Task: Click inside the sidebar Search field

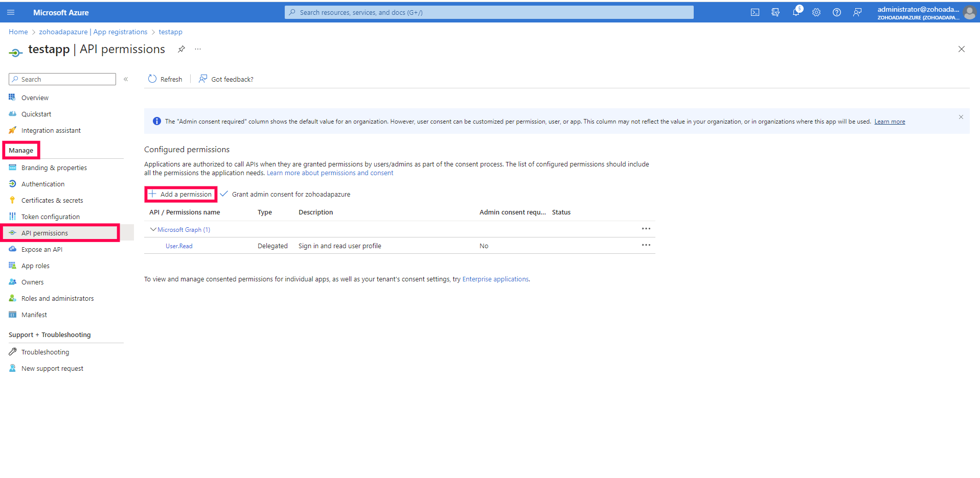Action: click(x=61, y=79)
